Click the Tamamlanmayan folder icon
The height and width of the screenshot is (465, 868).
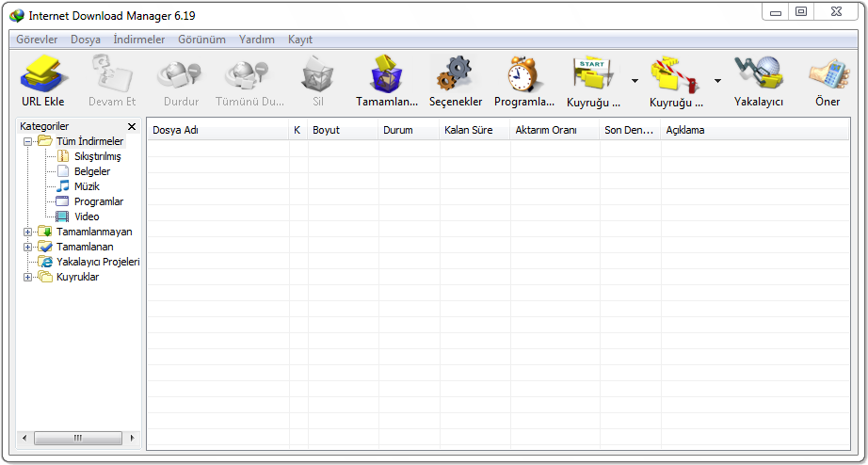pyautogui.click(x=45, y=232)
